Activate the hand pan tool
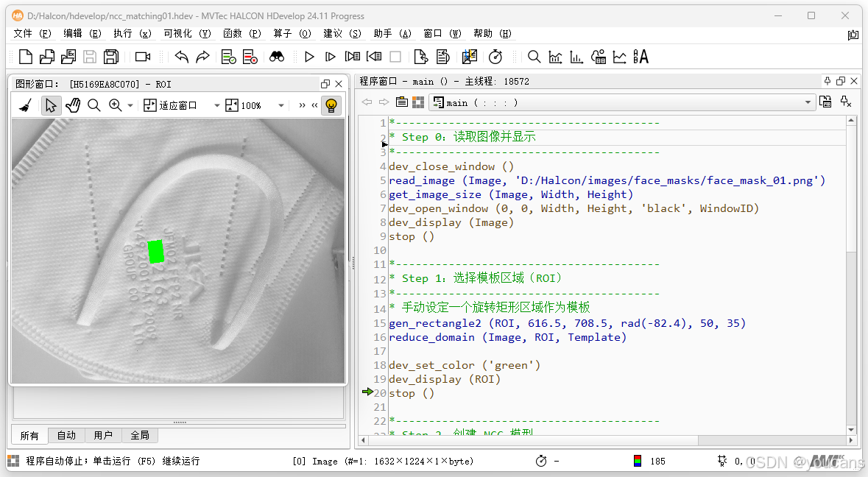The height and width of the screenshot is (477, 868). click(73, 105)
